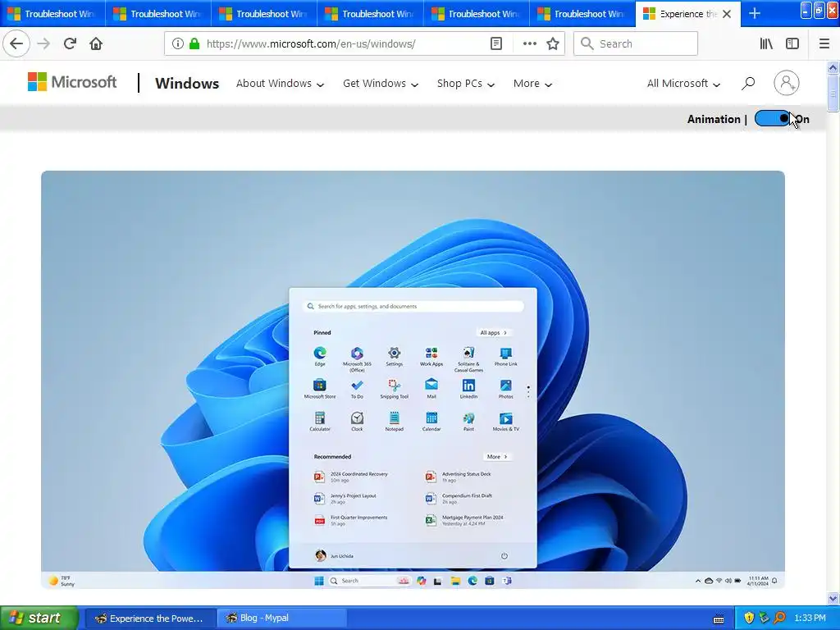Click the orange magnifier tray icon
The width and height of the screenshot is (840, 630).
point(779,619)
